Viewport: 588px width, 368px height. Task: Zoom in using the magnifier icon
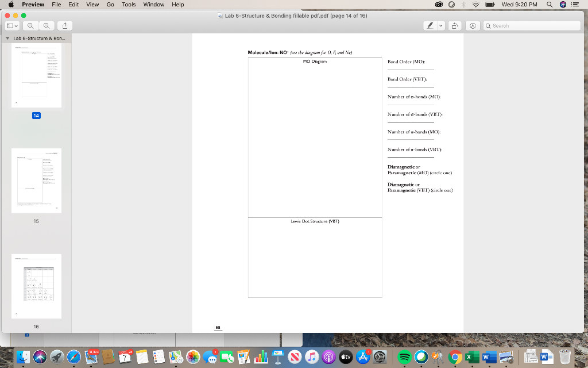point(46,25)
